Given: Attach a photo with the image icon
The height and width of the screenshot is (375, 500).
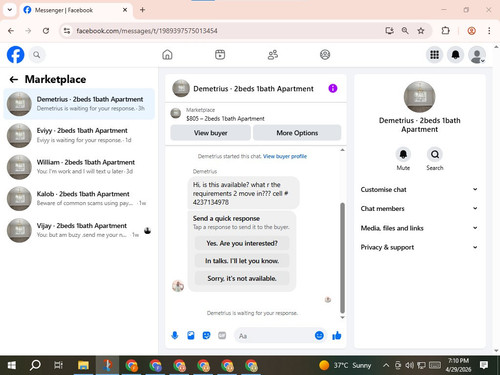Looking at the screenshot, I should pyautogui.click(x=191, y=335).
